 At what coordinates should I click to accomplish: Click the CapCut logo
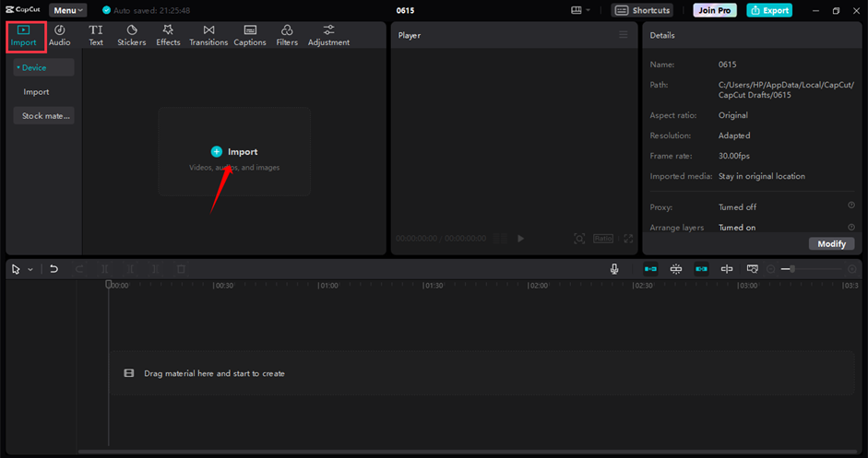pyautogui.click(x=23, y=10)
